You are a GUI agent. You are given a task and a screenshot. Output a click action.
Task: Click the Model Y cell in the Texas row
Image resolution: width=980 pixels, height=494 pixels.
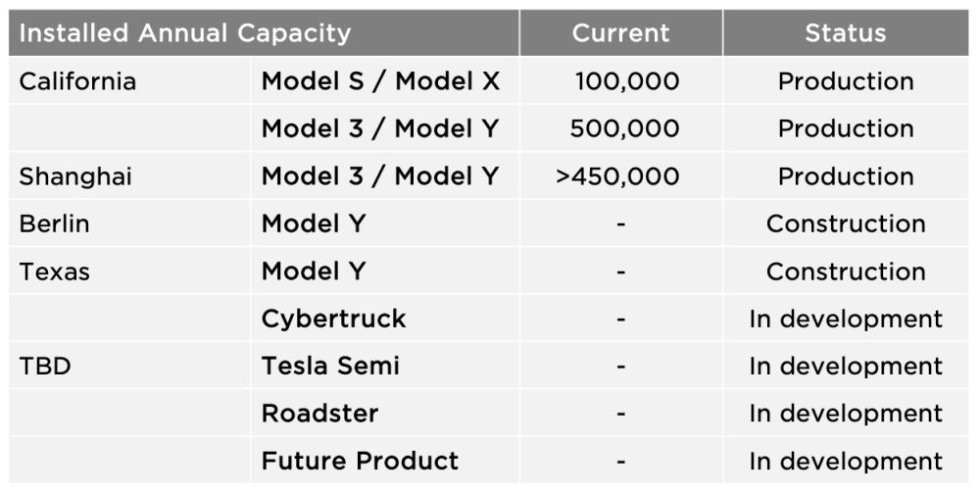point(314,272)
